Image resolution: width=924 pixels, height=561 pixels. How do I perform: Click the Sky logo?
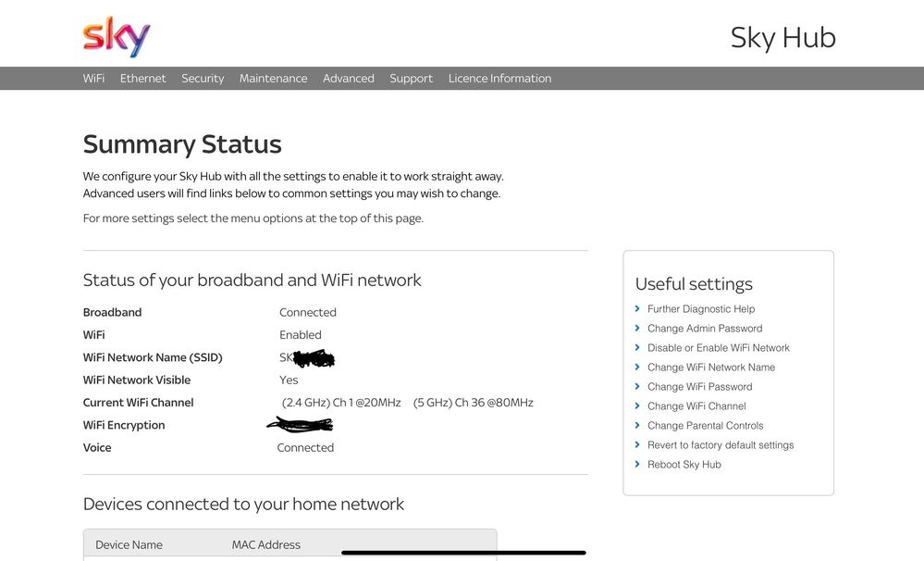pos(117,37)
